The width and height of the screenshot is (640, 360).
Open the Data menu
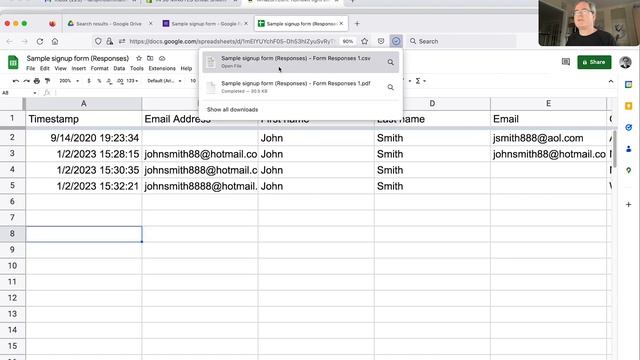click(x=119, y=69)
